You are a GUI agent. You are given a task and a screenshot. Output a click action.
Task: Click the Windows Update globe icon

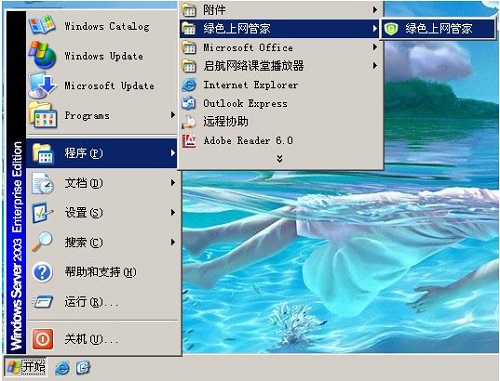pos(42,55)
